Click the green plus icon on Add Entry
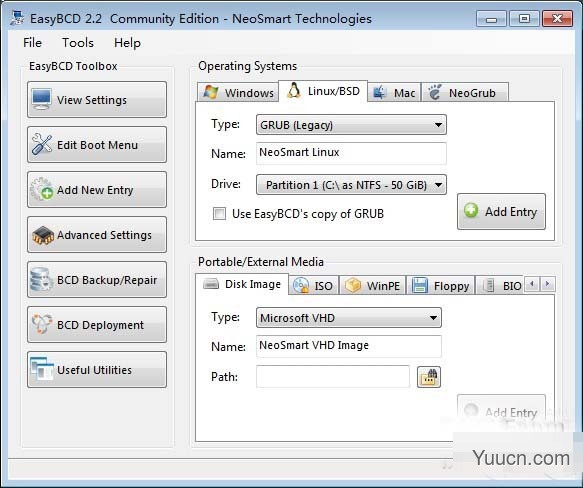The width and height of the screenshot is (583, 488). tap(471, 210)
